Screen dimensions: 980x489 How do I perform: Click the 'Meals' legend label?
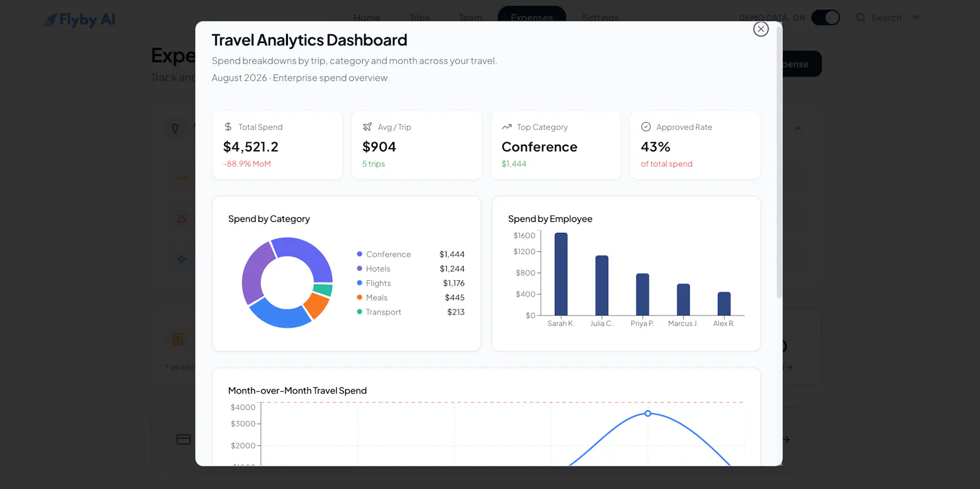pyautogui.click(x=377, y=298)
